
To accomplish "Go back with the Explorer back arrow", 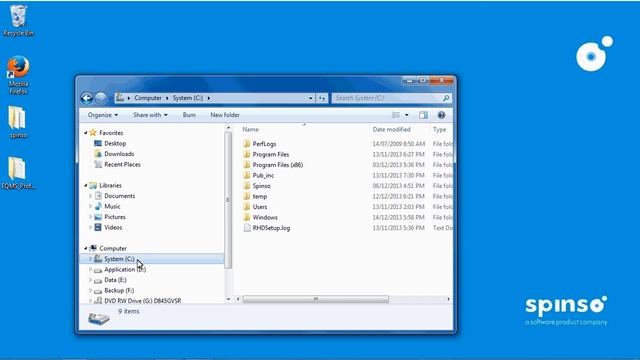I will (x=87, y=98).
